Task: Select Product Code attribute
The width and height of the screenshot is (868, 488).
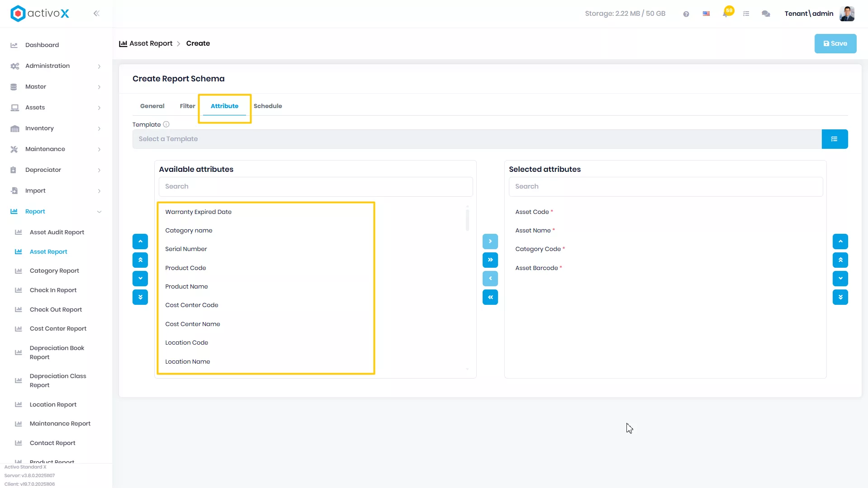Action: point(185,268)
